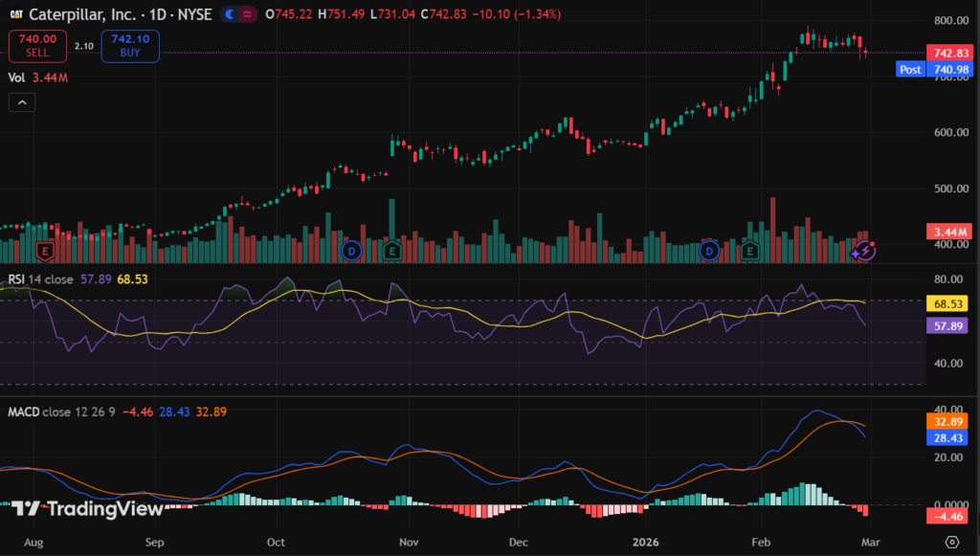This screenshot has width=980, height=556.
Task: Click the Caterpillar, Inc. symbol title
Action: pyautogui.click(x=84, y=15)
